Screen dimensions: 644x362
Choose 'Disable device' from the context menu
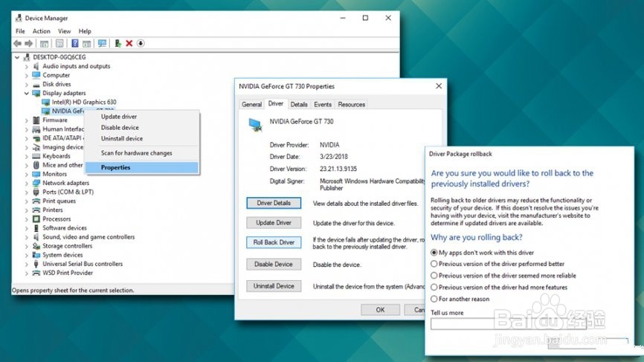(x=142, y=128)
